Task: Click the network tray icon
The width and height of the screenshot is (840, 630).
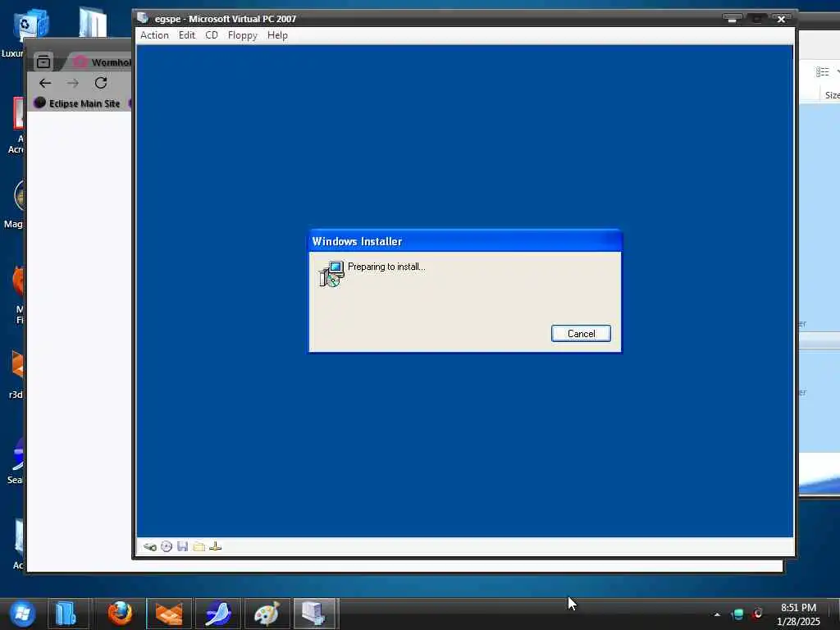Action: click(x=737, y=614)
